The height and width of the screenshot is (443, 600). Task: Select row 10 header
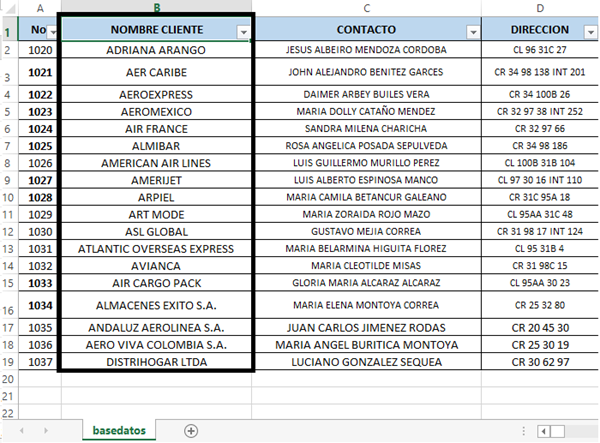click(8, 197)
